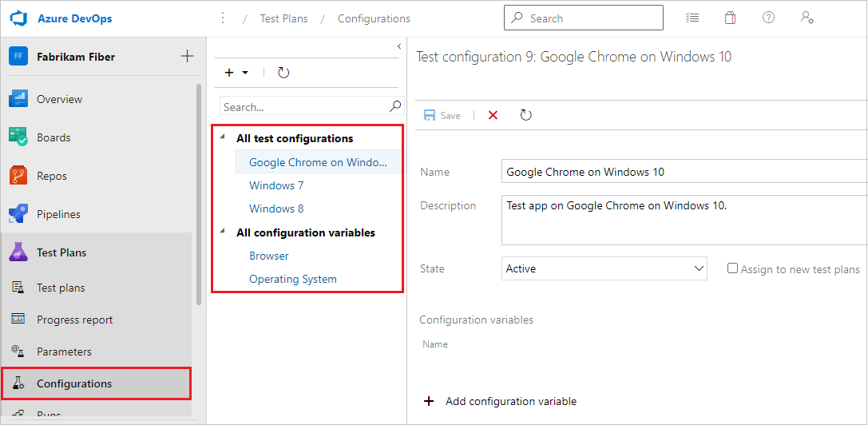This screenshot has width=868, height=425.
Task: Select the Windows 7 configuration
Action: [276, 185]
